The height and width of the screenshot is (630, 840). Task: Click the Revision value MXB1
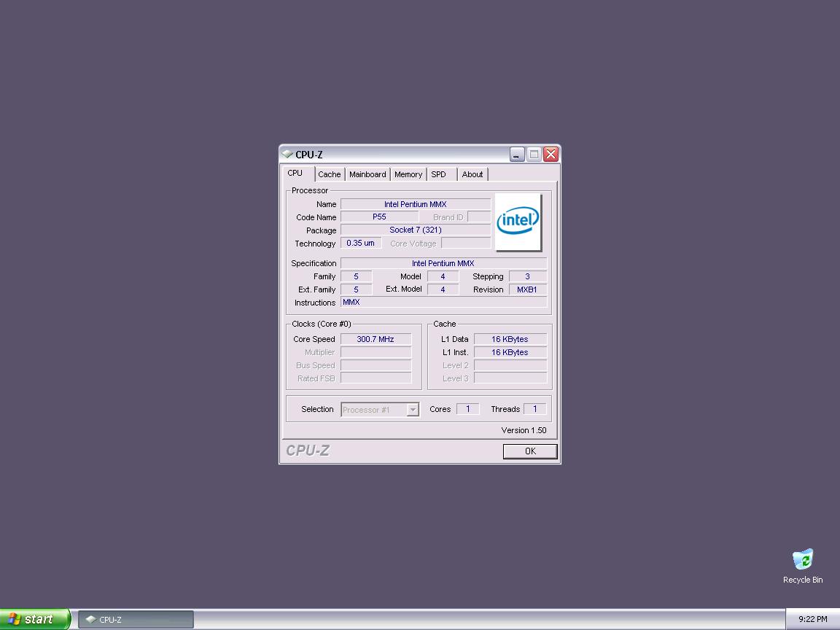[x=528, y=289]
